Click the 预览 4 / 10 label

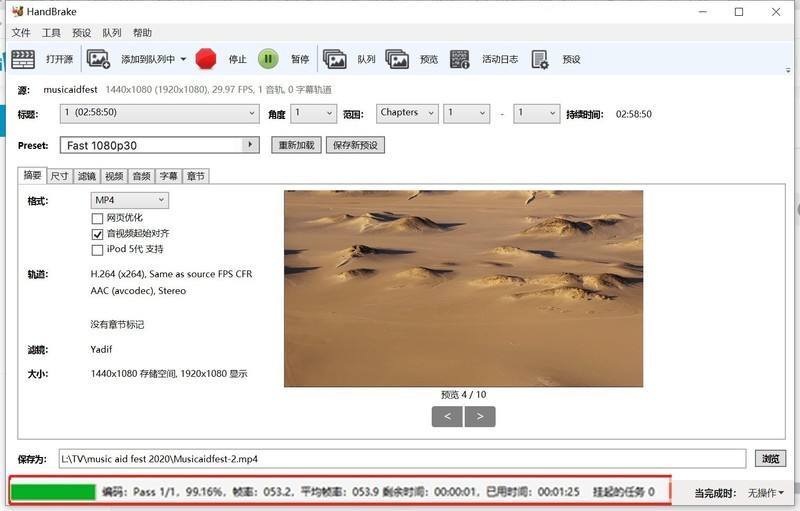[463, 394]
